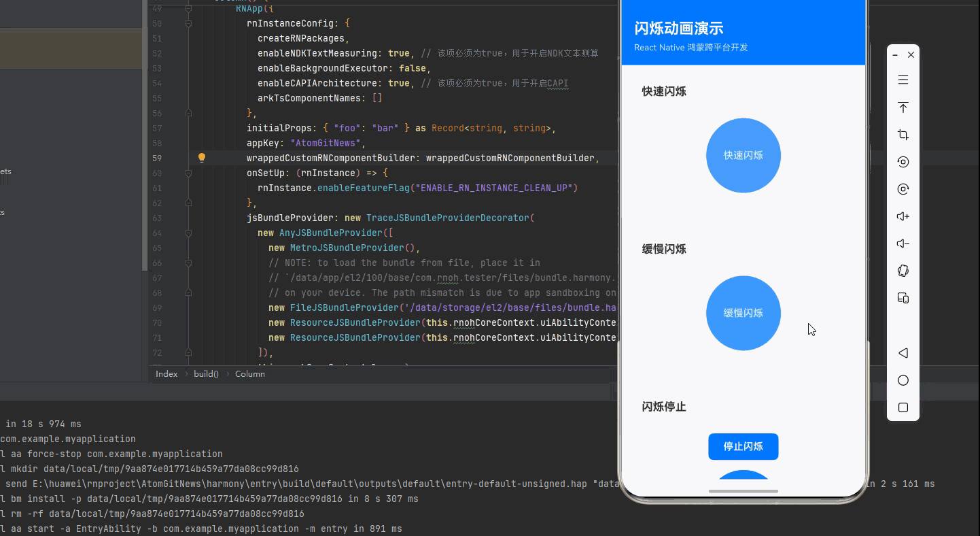This screenshot has width=980, height=536.
Task: Click the fold end marker at line 72
Action: (x=188, y=352)
